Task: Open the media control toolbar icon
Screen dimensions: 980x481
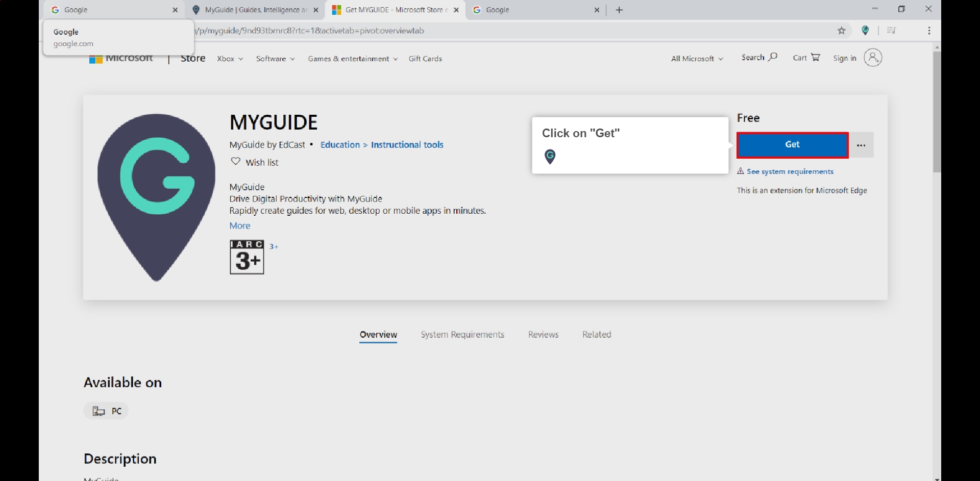Action: tap(891, 31)
